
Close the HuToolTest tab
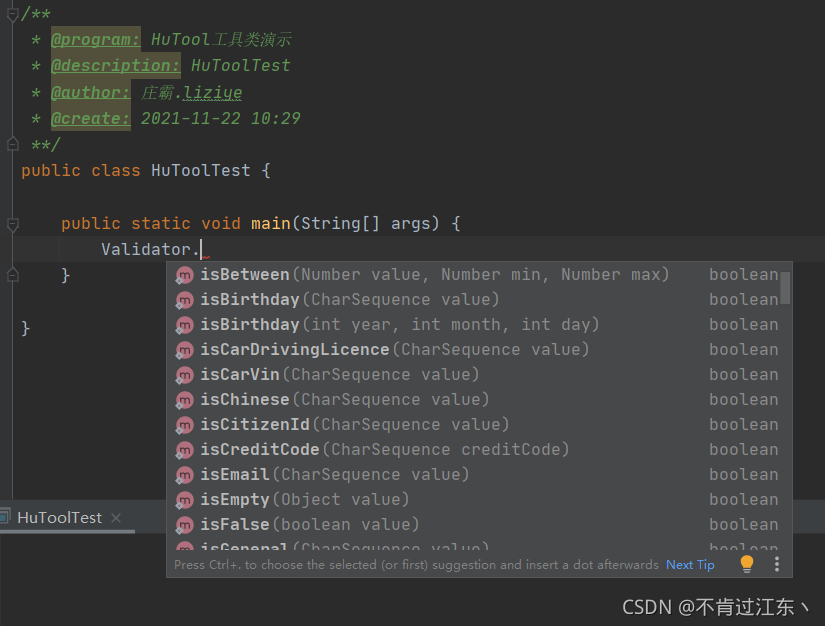point(116,518)
